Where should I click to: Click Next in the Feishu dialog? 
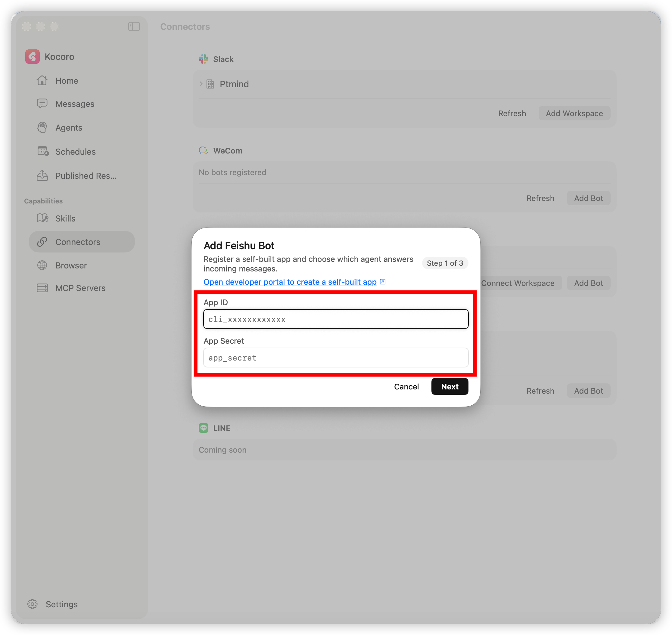click(450, 386)
